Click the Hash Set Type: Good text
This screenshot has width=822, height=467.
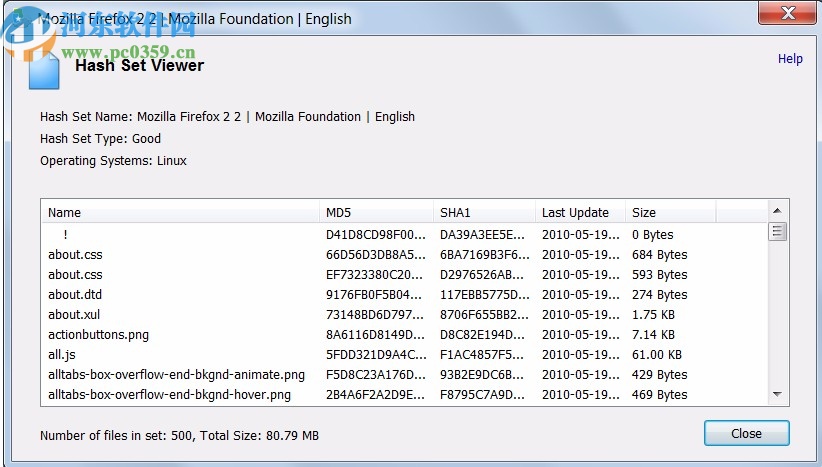[100, 138]
